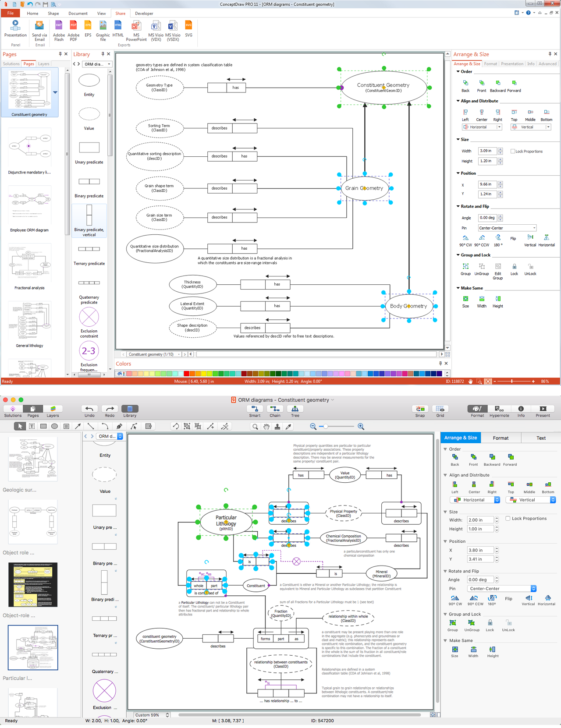Open Format tab in Mac panel

(x=501, y=438)
